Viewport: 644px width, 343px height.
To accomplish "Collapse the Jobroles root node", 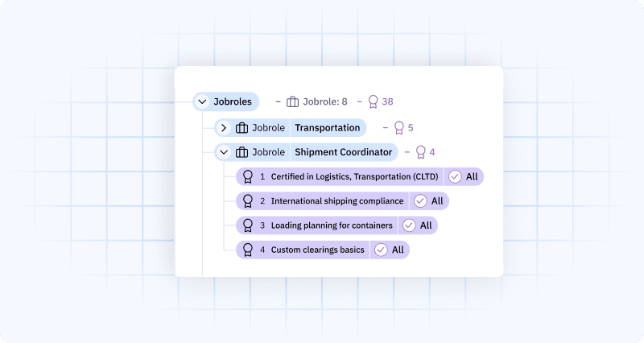I will tap(202, 102).
